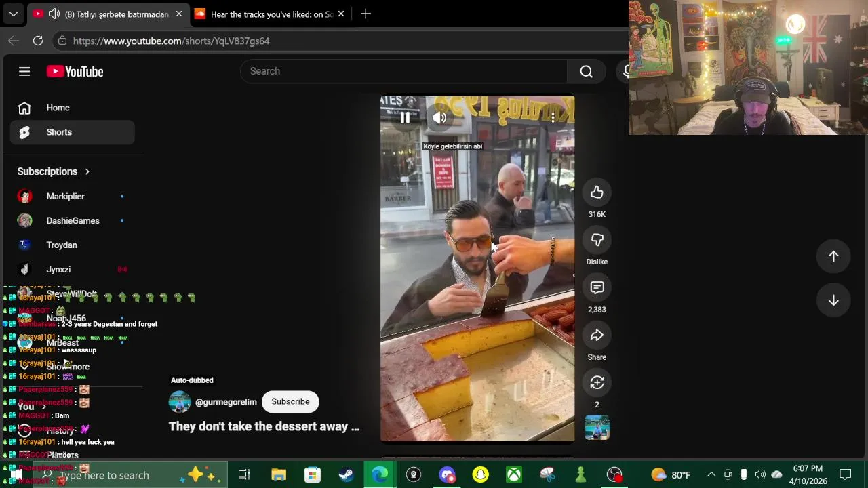Close the SoundCloud browser tab
Viewport: 868px width, 488px height.
coord(341,14)
